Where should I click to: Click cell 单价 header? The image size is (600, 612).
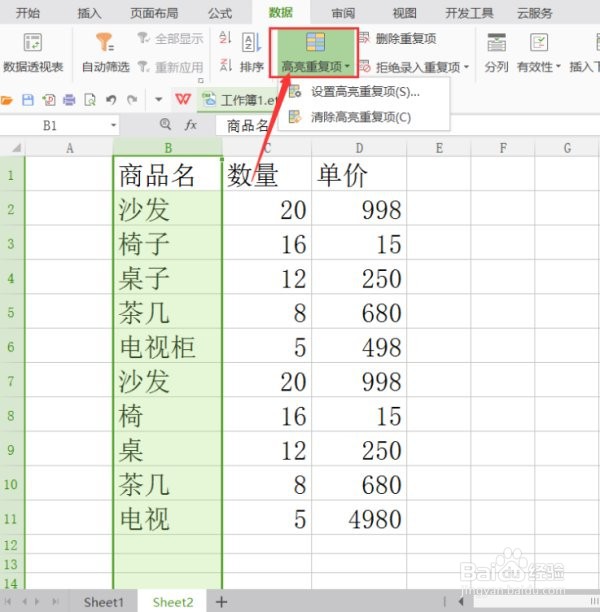(x=359, y=174)
